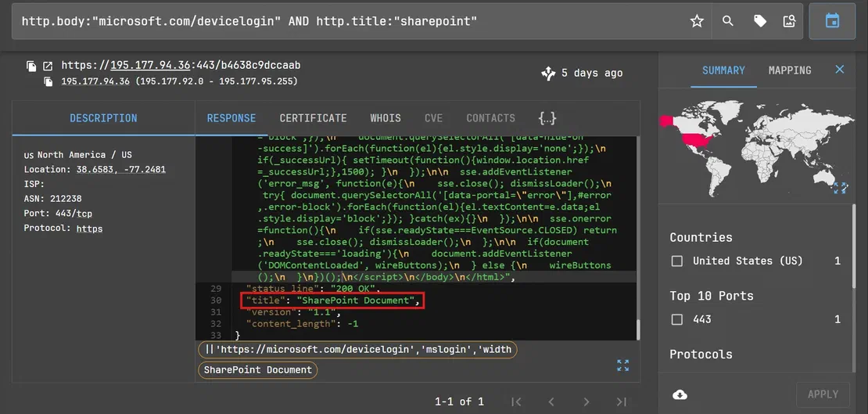Open the RESPONSE tab
Image resolution: width=868 pixels, height=414 pixels.
click(x=231, y=118)
